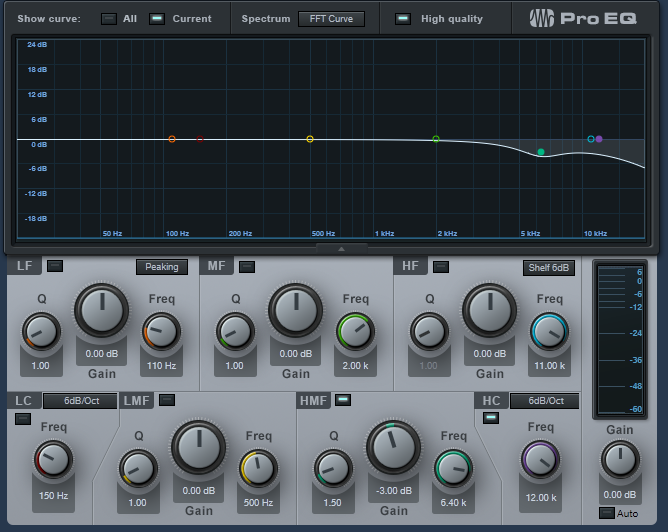Open the Spectrum FFT Curve dropdown
The height and width of the screenshot is (532, 668).
coord(331,19)
